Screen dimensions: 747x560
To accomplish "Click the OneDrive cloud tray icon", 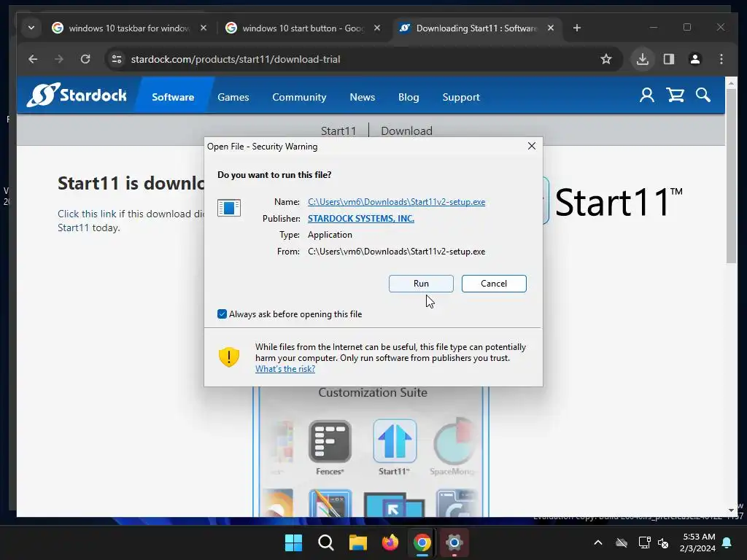I will (622, 542).
